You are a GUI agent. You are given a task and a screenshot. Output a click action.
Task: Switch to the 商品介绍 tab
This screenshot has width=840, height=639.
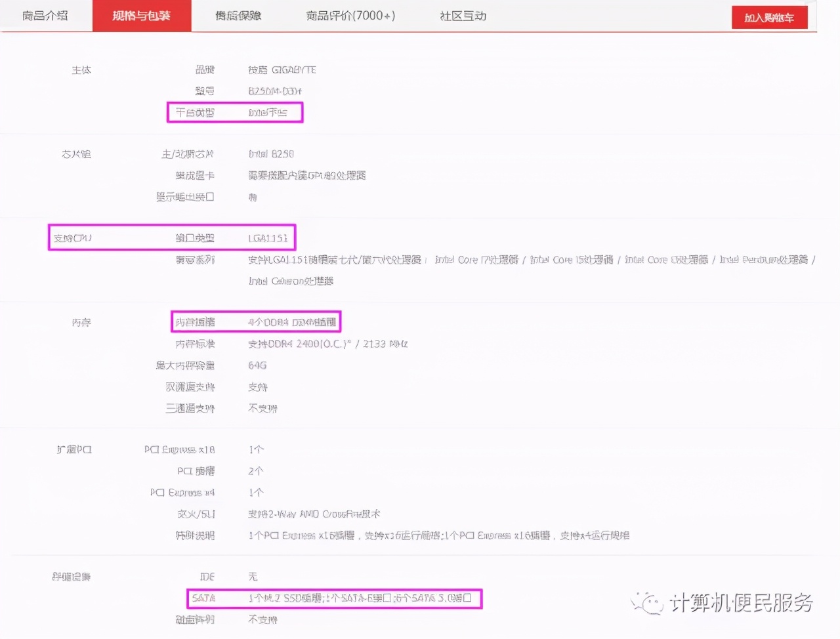45,16
